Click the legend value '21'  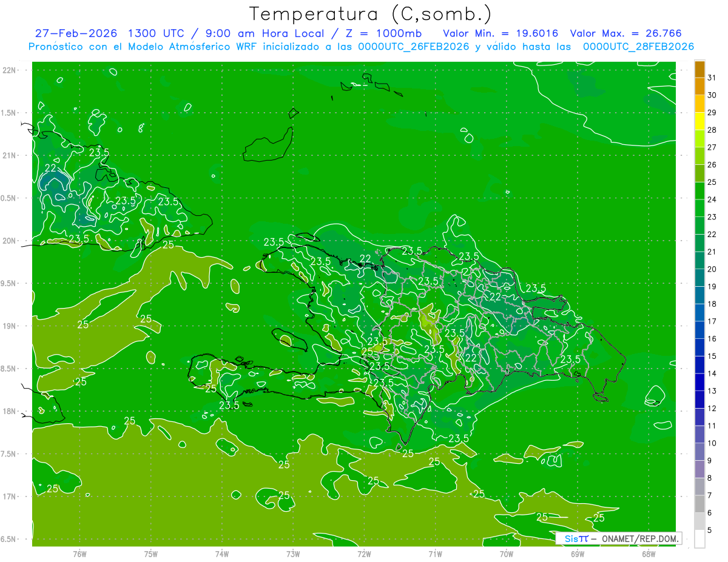[712, 252]
